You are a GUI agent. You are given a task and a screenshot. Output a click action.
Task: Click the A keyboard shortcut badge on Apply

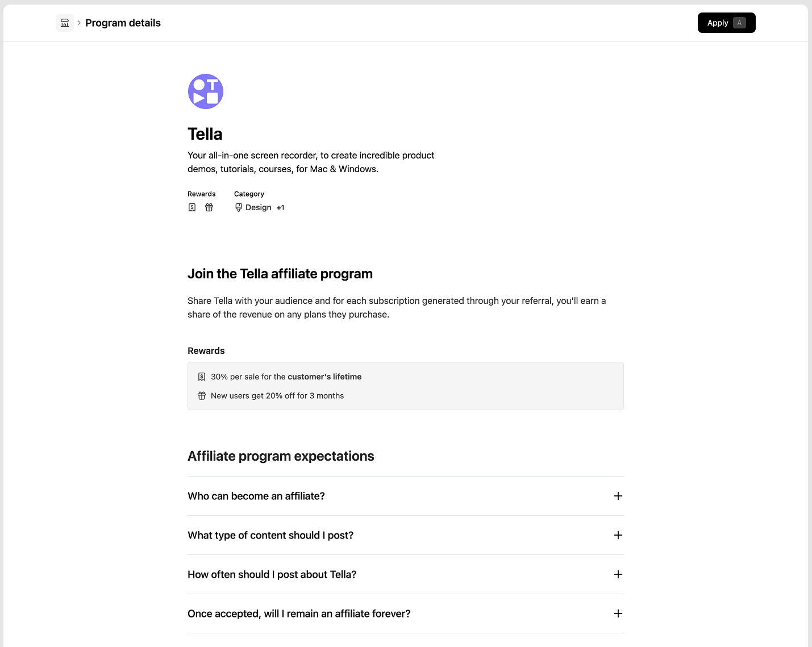[739, 23]
